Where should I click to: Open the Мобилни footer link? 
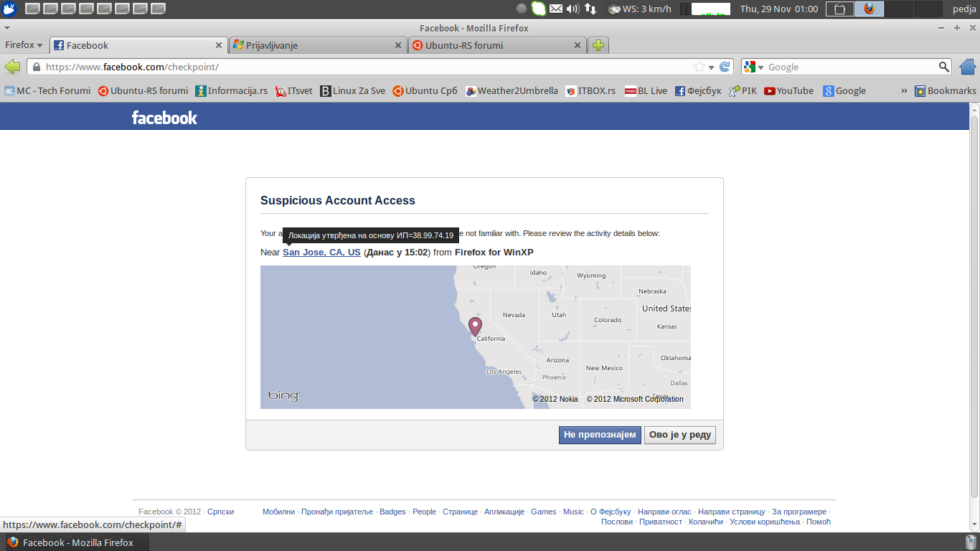(278, 512)
